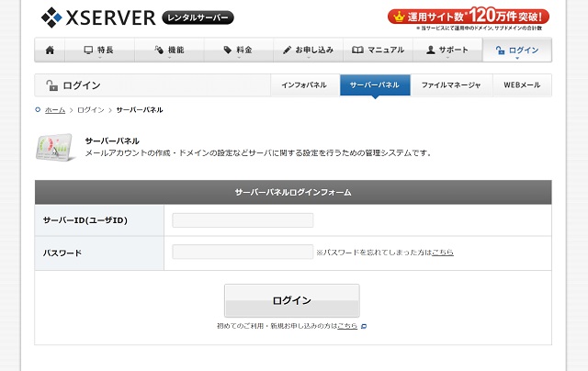Click the ログイン breadcrumb text

click(x=90, y=110)
